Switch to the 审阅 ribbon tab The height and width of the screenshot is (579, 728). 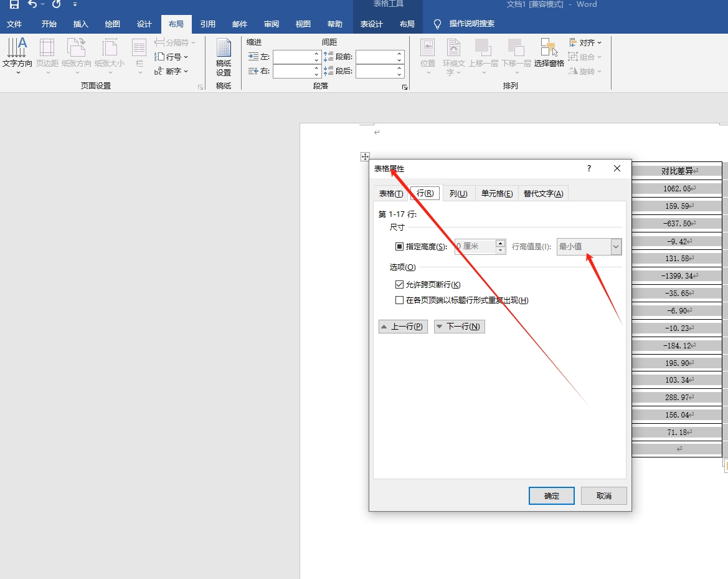(271, 24)
